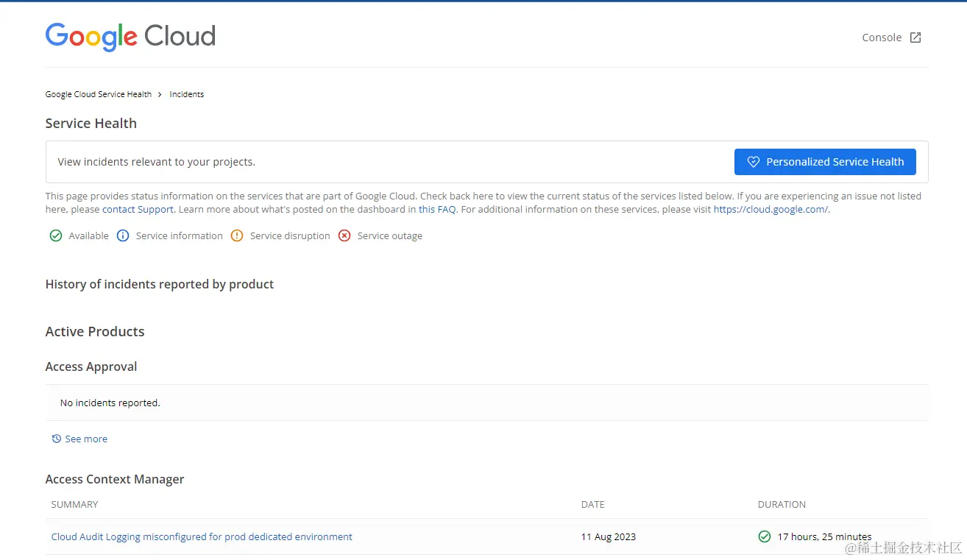Click the DURATION column header
The width and height of the screenshot is (967, 560).
pos(782,505)
